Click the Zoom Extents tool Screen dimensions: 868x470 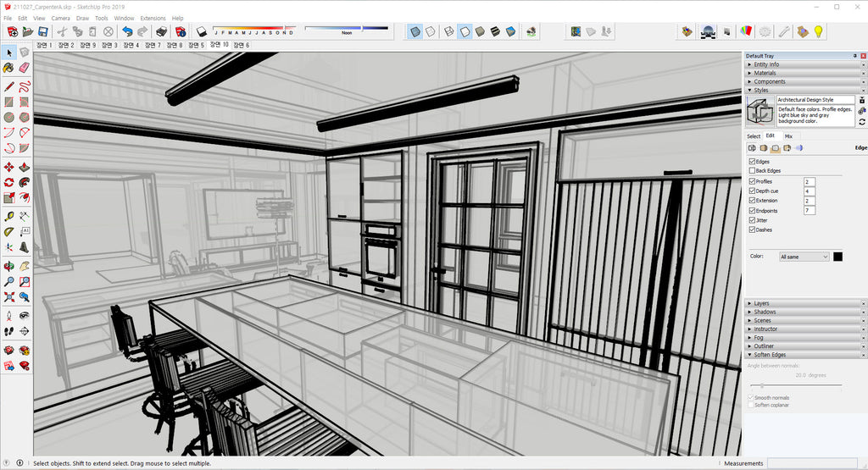point(8,297)
